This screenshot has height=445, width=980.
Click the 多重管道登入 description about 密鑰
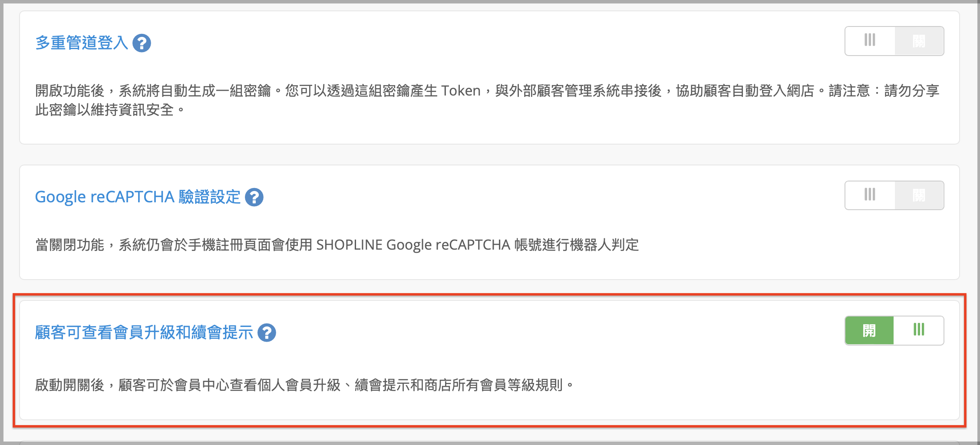click(487, 100)
